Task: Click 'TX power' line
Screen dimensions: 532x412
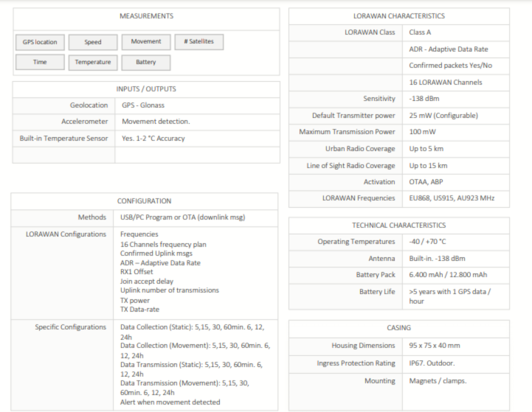Action: pyautogui.click(x=135, y=301)
